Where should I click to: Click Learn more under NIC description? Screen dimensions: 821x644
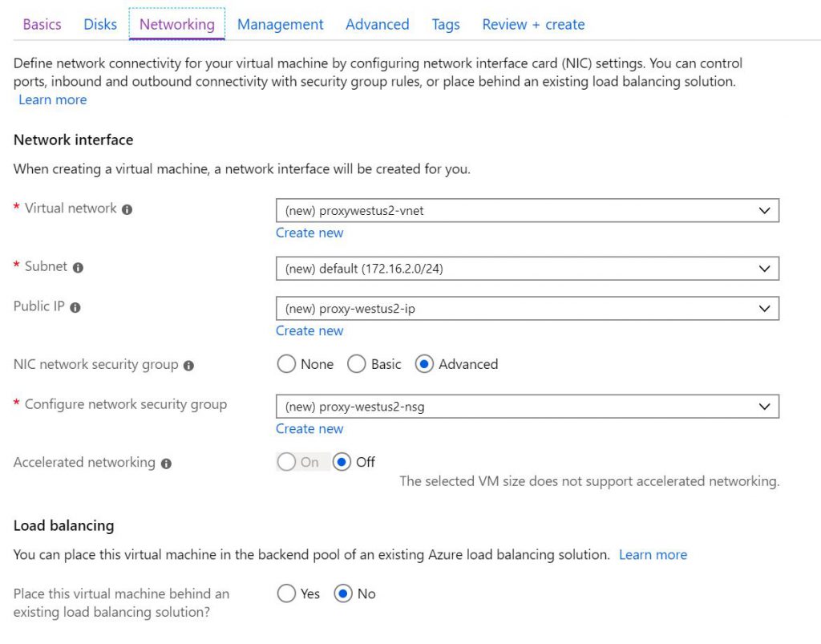point(52,99)
